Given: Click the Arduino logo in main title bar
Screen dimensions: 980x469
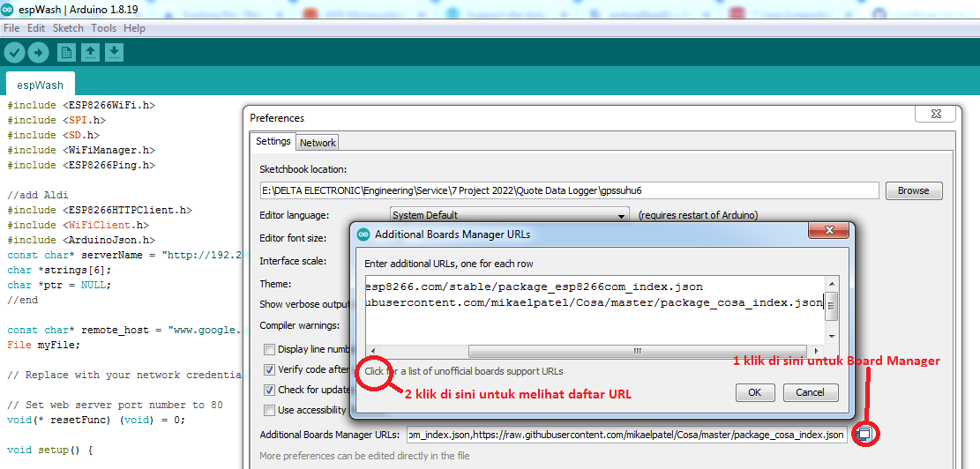Looking at the screenshot, I should point(8,9).
